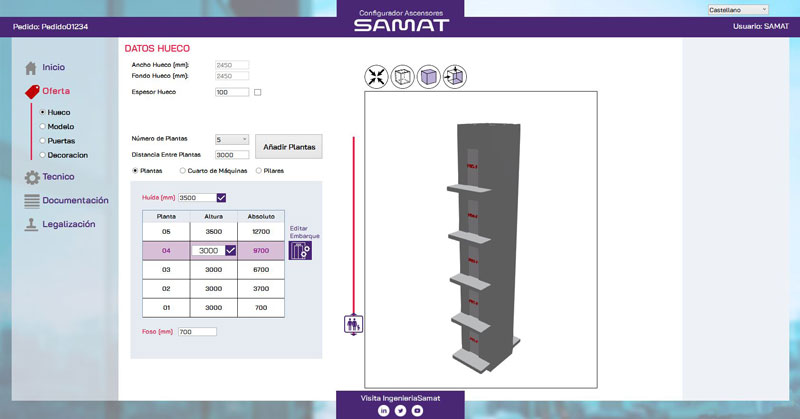The height and width of the screenshot is (419, 800).
Task: Select the Plantas radio button
Action: pos(135,171)
